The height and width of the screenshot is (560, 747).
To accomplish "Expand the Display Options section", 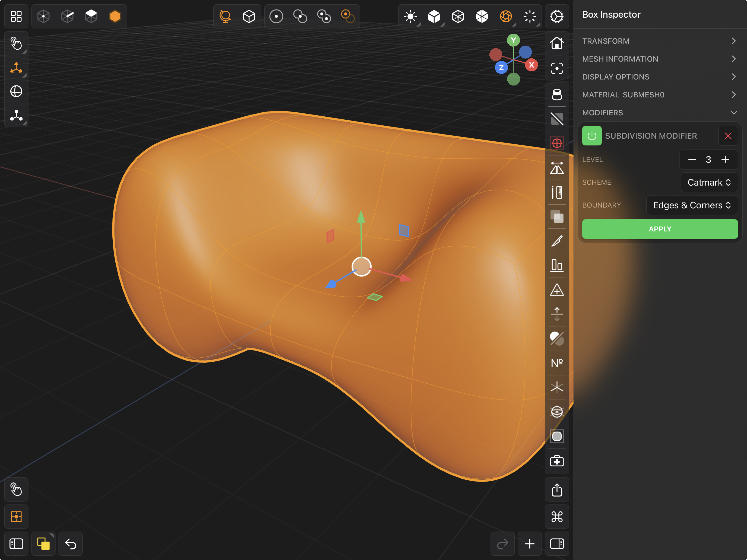I will coord(660,77).
